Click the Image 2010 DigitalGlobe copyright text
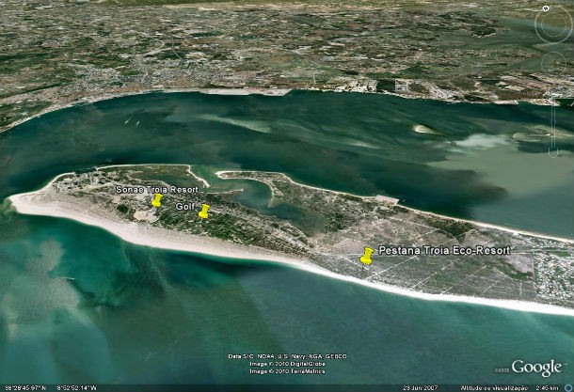This screenshot has height=392, width=574. tap(287, 364)
